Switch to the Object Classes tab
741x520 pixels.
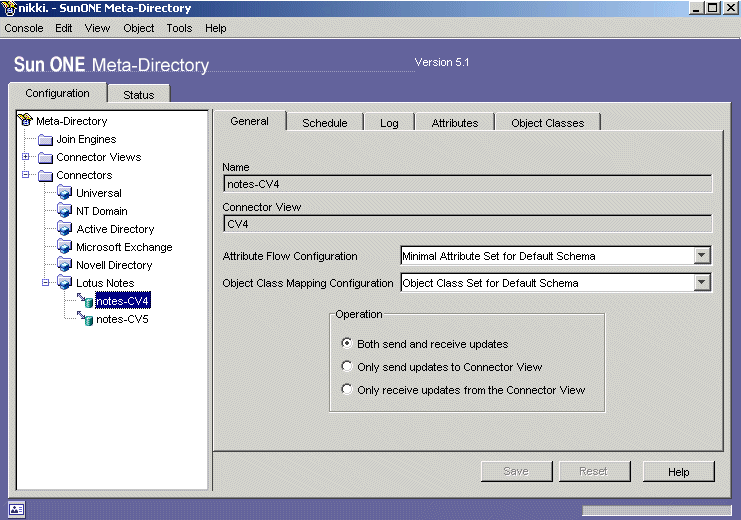[x=548, y=123]
